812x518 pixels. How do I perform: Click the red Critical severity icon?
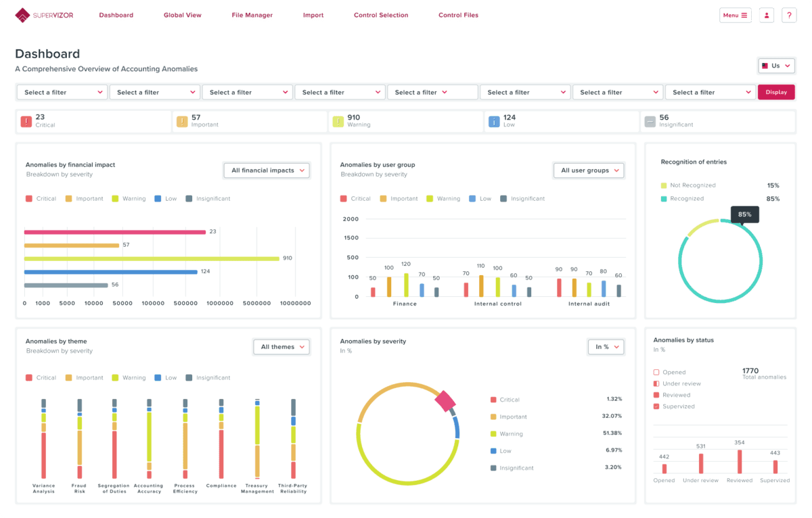click(26, 122)
